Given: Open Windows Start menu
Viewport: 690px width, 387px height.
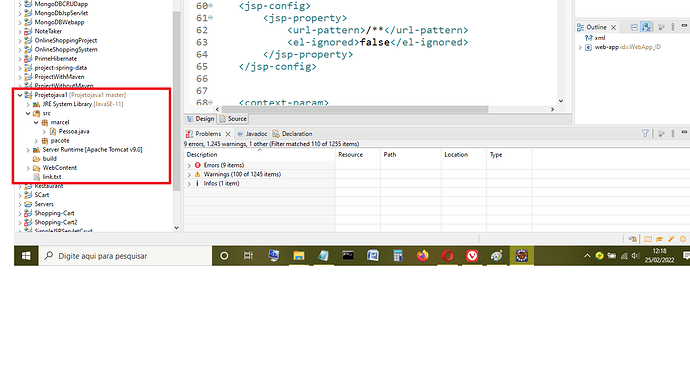Looking at the screenshot, I should 26,256.
